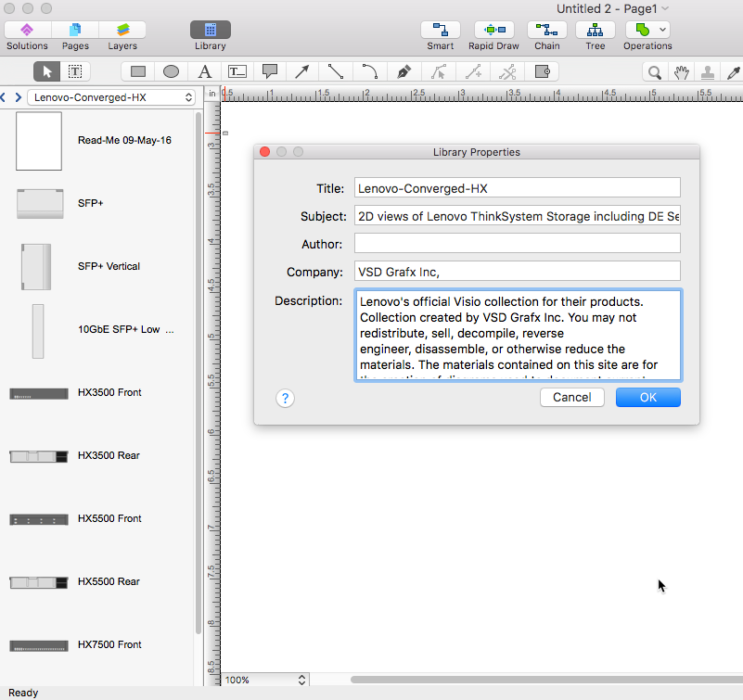Close the Library Properties dialog
The height and width of the screenshot is (700, 743).
pyautogui.click(x=265, y=151)
